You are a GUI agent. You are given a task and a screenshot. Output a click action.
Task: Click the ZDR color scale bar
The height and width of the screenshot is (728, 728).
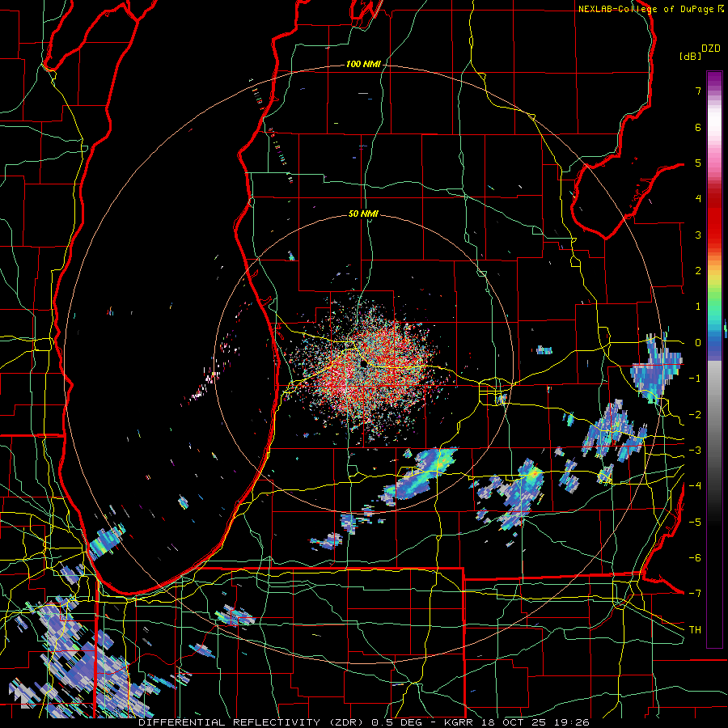pyautogui.click(x=714, y=359)
